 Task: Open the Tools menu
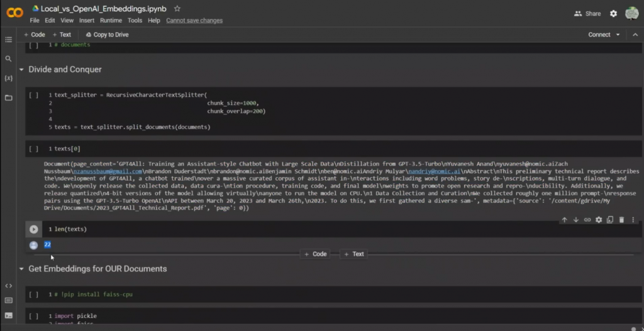coord(135,21)
